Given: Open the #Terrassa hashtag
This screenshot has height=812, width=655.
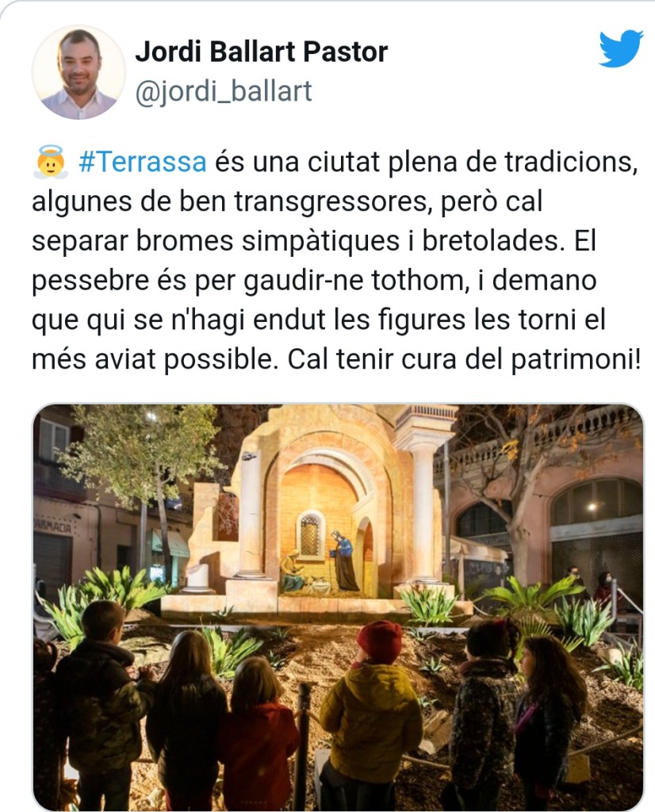Looking at the screenshot, I should [x=143, y=162].
